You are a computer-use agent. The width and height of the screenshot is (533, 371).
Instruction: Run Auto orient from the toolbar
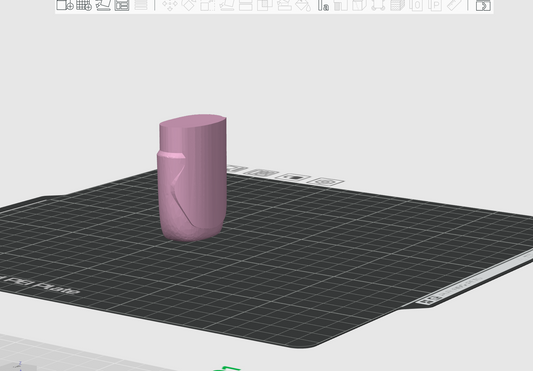[x=103, y=5]
